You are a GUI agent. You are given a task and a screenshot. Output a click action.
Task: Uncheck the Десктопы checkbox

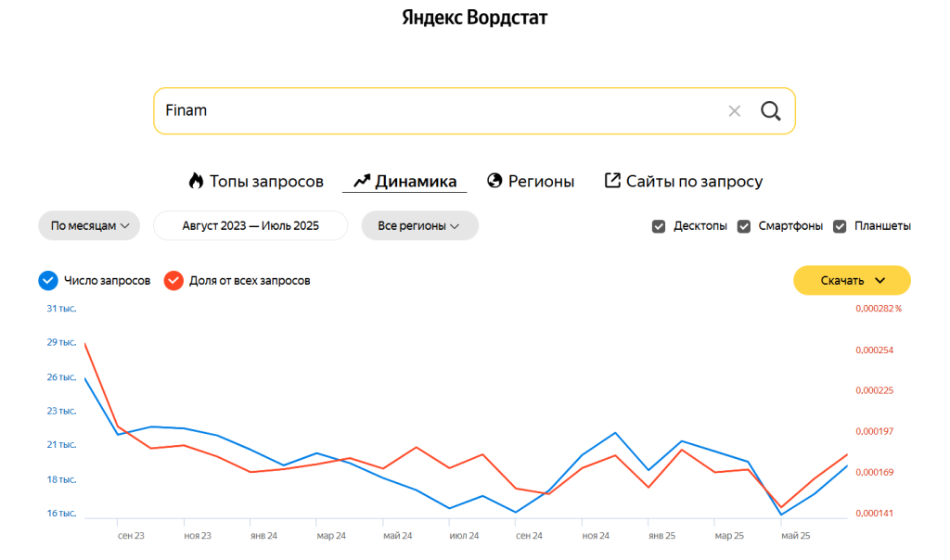point(659,226)
